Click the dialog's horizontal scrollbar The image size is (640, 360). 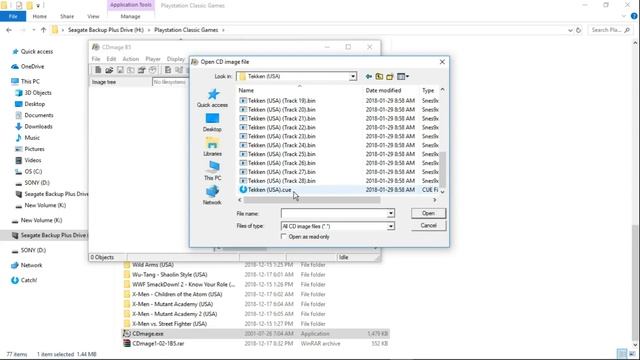pyautogui.click(x=312, y=200)
